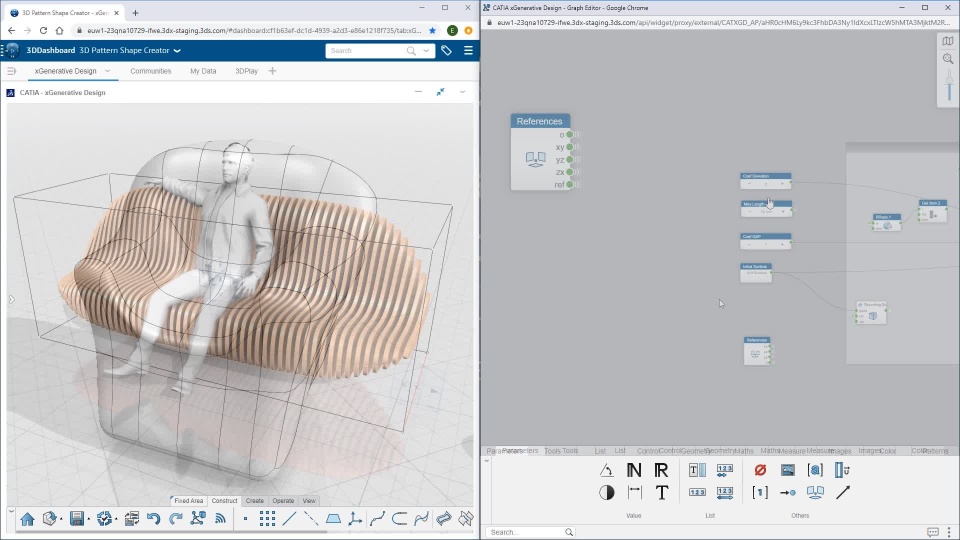Screen dimensions: 960x540
Task: Click the tag icon in 3DDashboard header
Action: pos(446,50)
